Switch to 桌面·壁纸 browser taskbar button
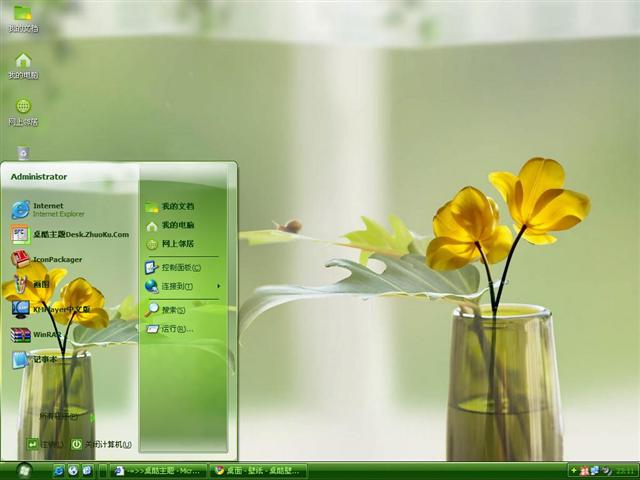The image size is (640, 480). coord(258,471)
